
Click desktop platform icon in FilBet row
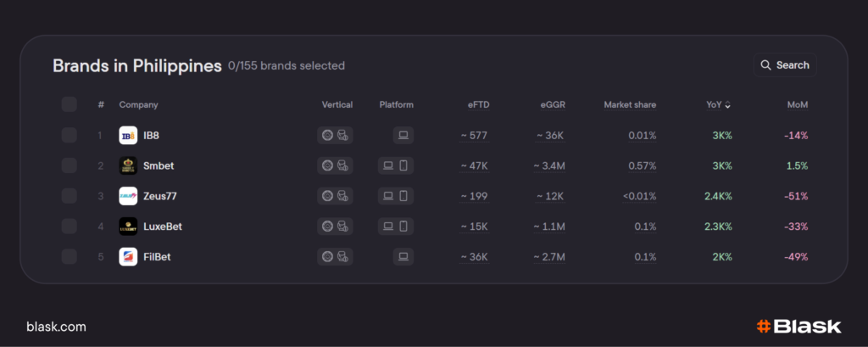(403, 256)
